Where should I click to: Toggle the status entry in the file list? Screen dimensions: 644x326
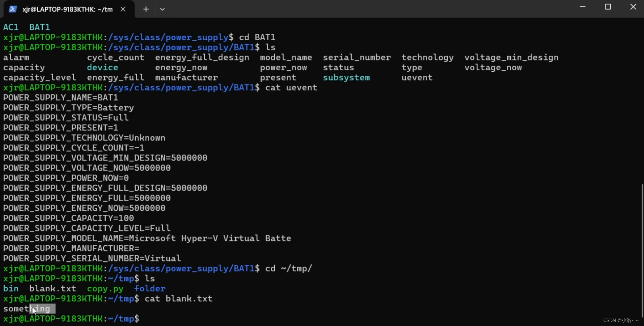coord(338,67)
